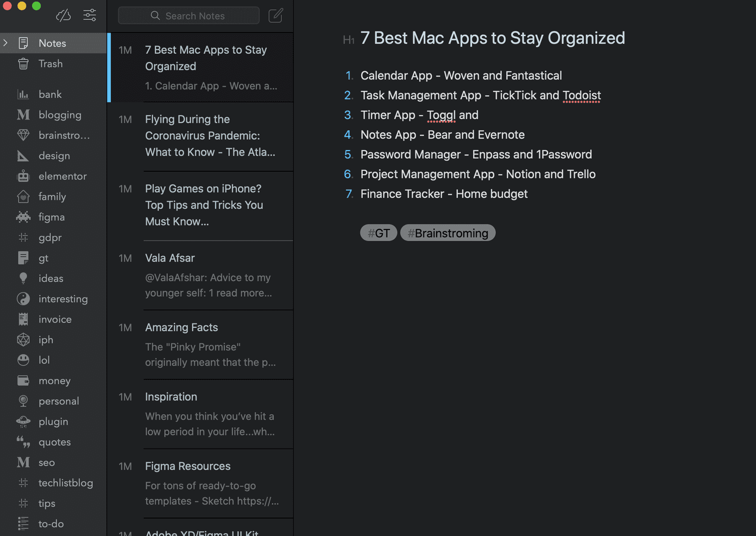
Task: Click the to-do tag list icon
Action: (x=23, y=523)
